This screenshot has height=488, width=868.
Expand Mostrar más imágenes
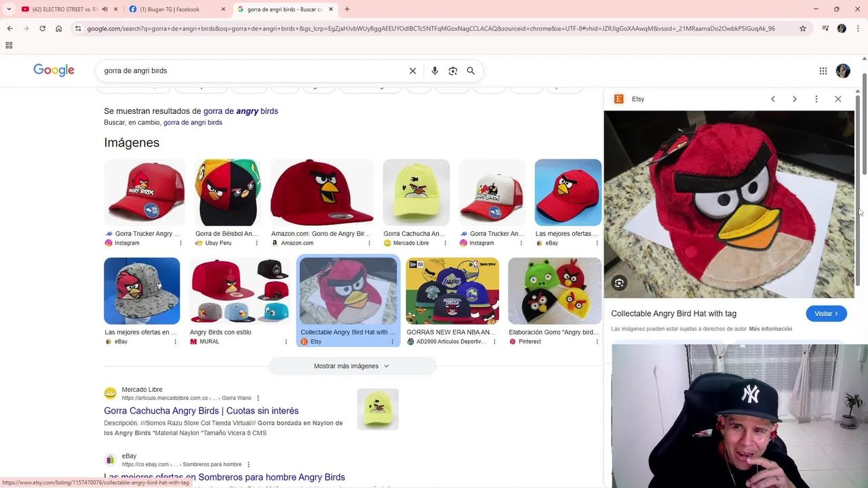point(352,366)
